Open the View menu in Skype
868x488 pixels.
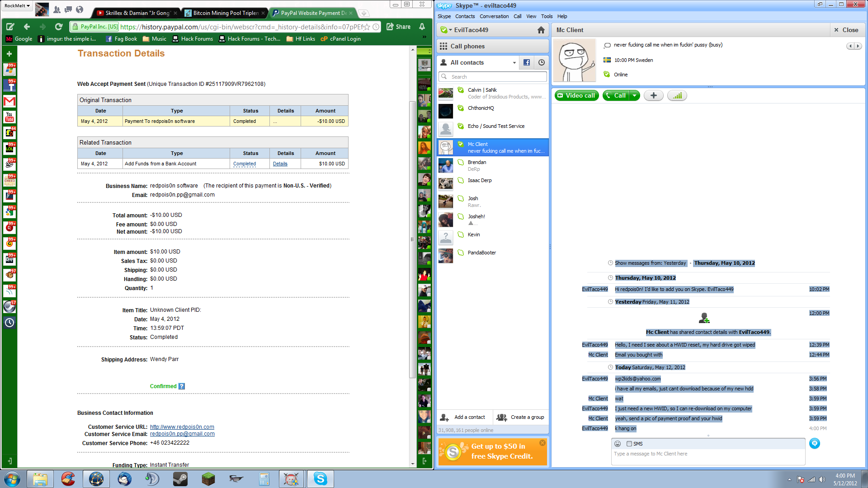531,16
